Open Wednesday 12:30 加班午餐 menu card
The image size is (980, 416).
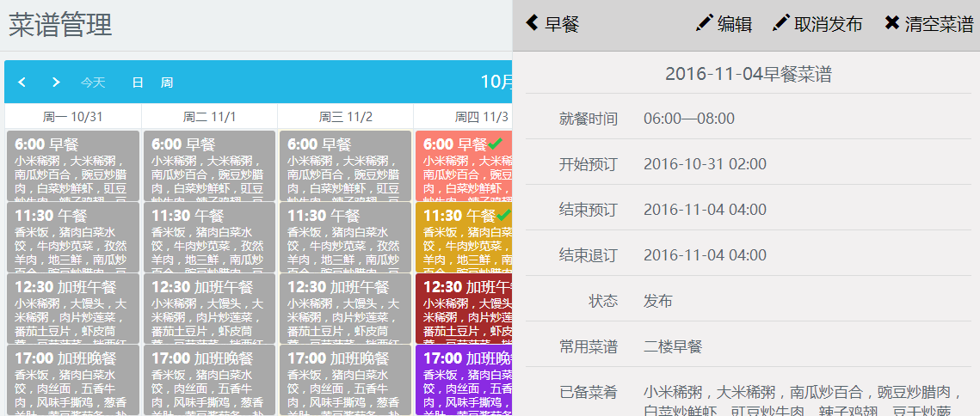click(x=345, y=308)
